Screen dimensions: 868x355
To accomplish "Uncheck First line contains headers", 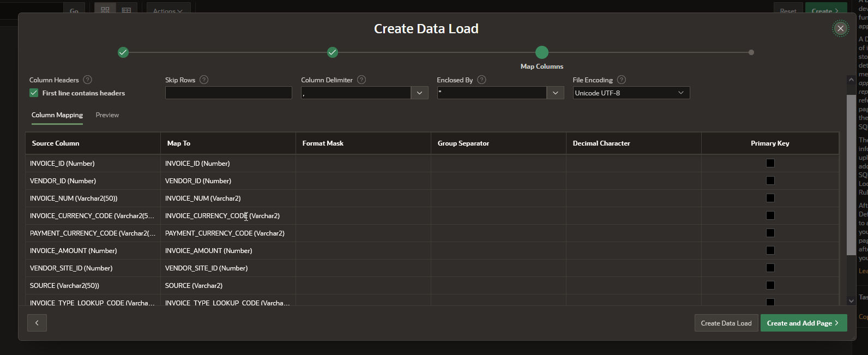I will point(34,93).
